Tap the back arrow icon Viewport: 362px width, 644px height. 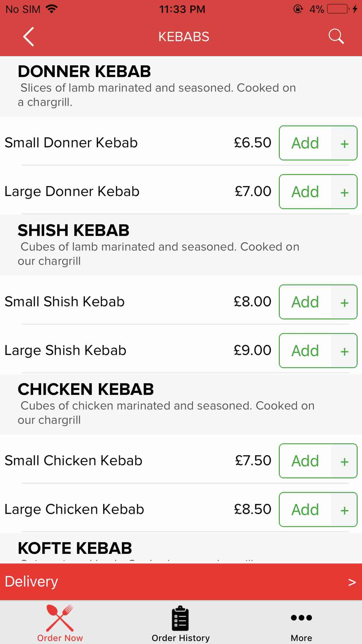coord(29,37)
